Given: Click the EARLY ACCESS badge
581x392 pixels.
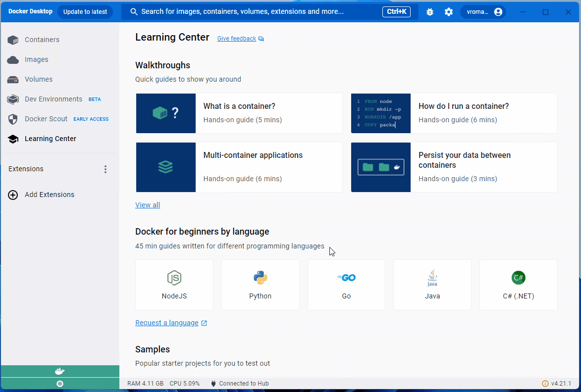Looking at the screenshot, I should coord(91,119).
